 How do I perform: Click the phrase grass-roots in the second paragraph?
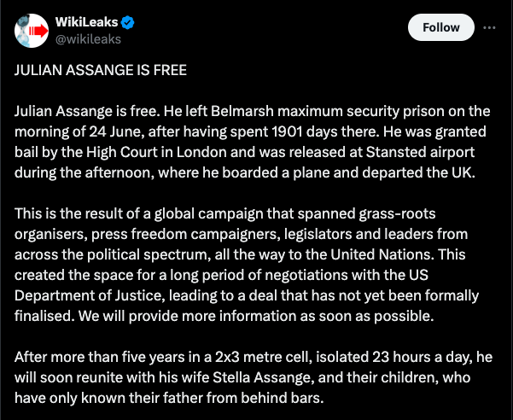click(397, 214)
